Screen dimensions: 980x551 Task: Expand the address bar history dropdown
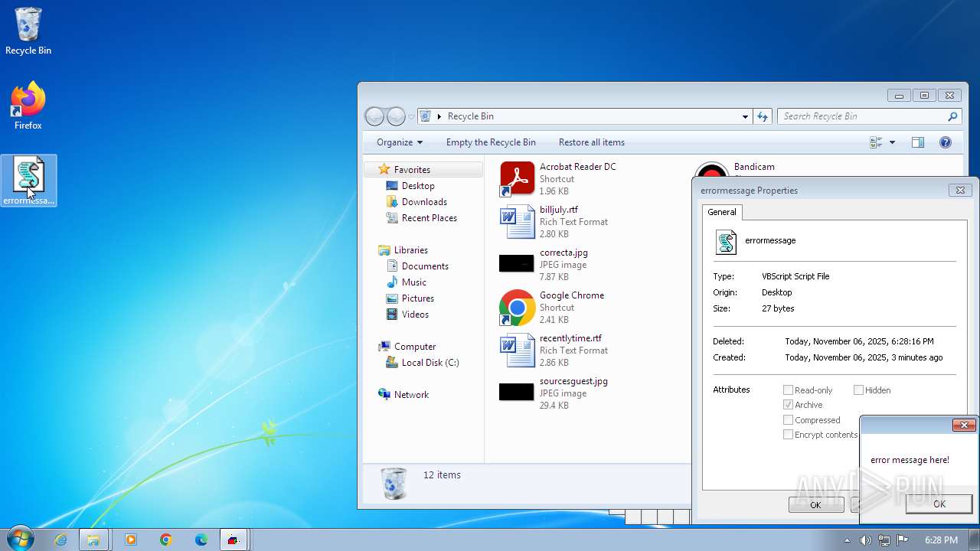click(745, 116)
